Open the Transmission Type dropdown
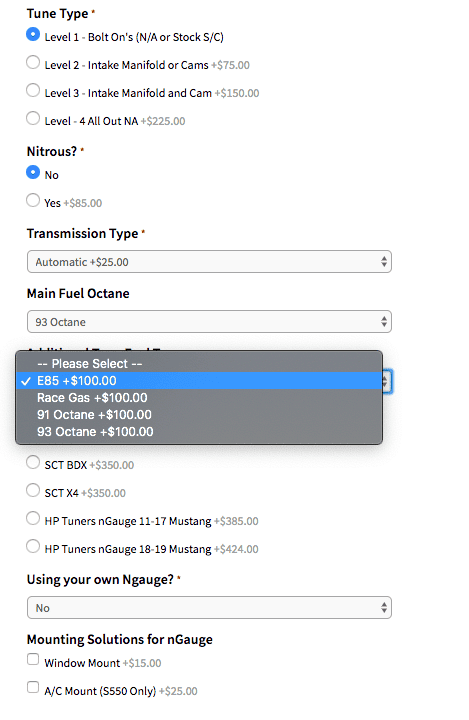 click(209, 262)
